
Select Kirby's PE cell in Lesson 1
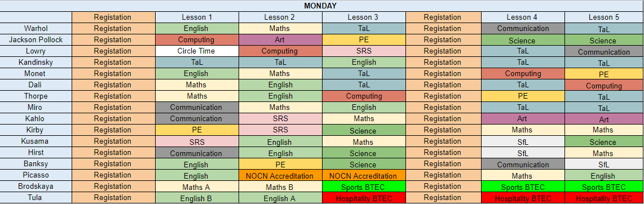click(197, 130)
